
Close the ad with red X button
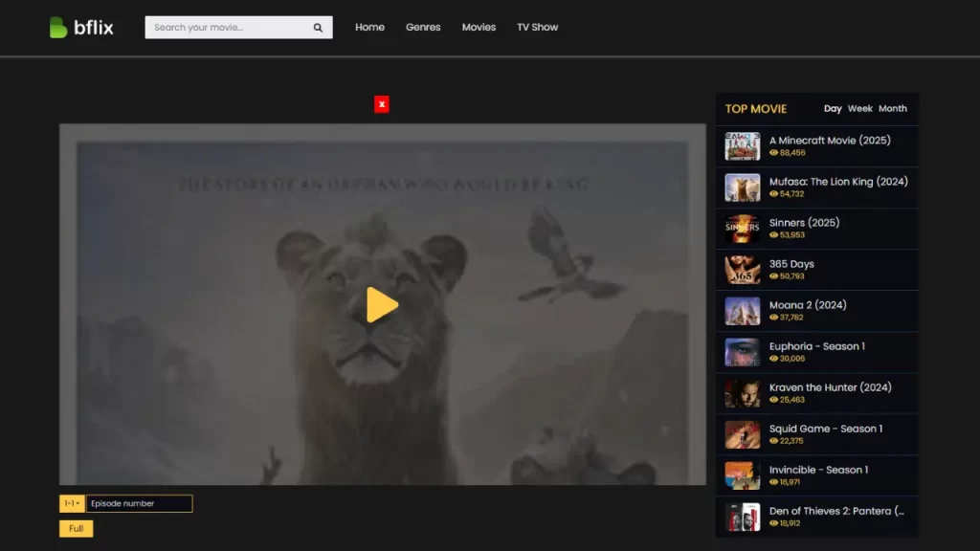click(381, 104)
